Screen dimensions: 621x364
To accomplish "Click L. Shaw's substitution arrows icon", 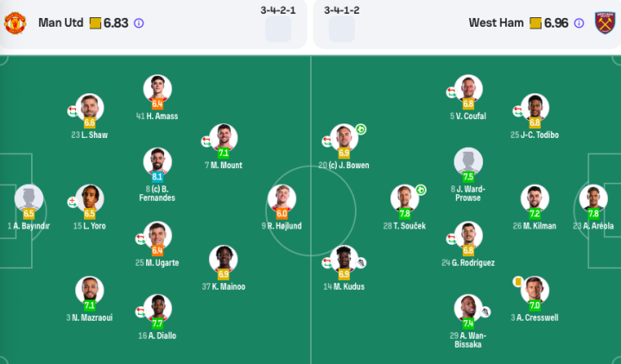I will click(72, 111).
